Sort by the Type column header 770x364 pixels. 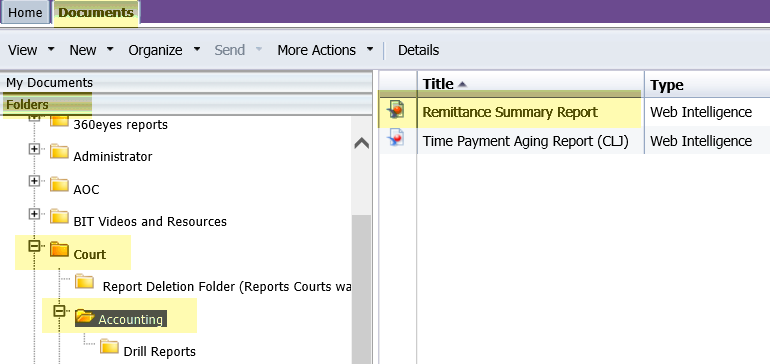pyautogui.click(x=707, y=84)
